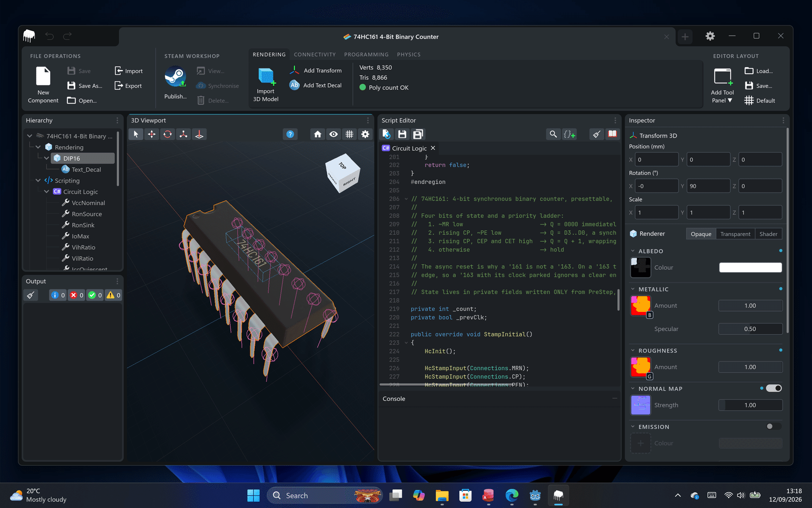Image resolution: width=812 pixels, height=508 pixels.
Task: Close the Circuit Logic script tab
Action: coord(433,148)
